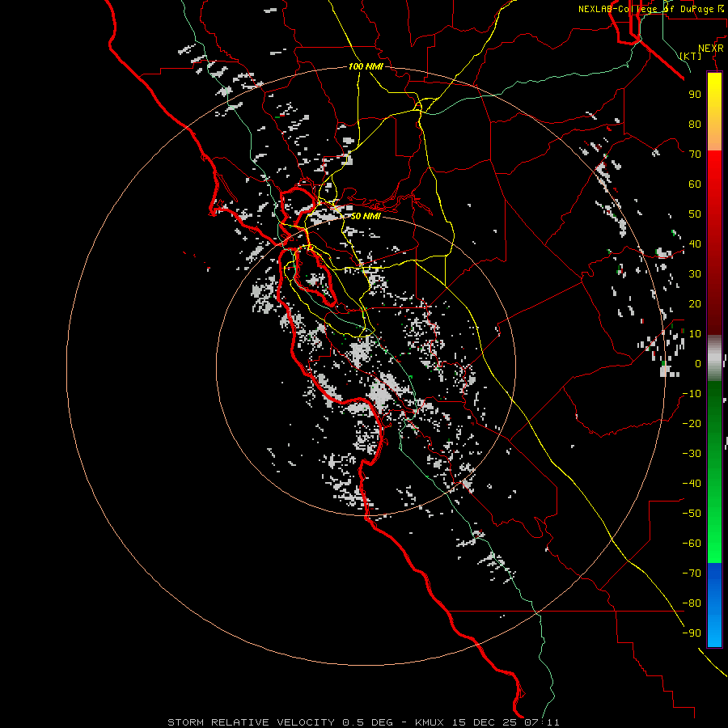Click the 70 knot scale label
The image size is (728, 728).
pos(695,154)
